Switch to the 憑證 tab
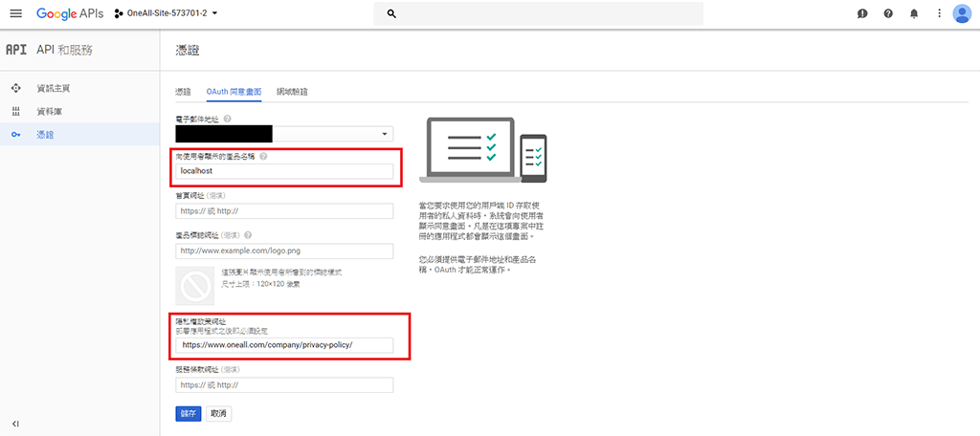This screenshot has width=980, height=436. tap(183, 92)
